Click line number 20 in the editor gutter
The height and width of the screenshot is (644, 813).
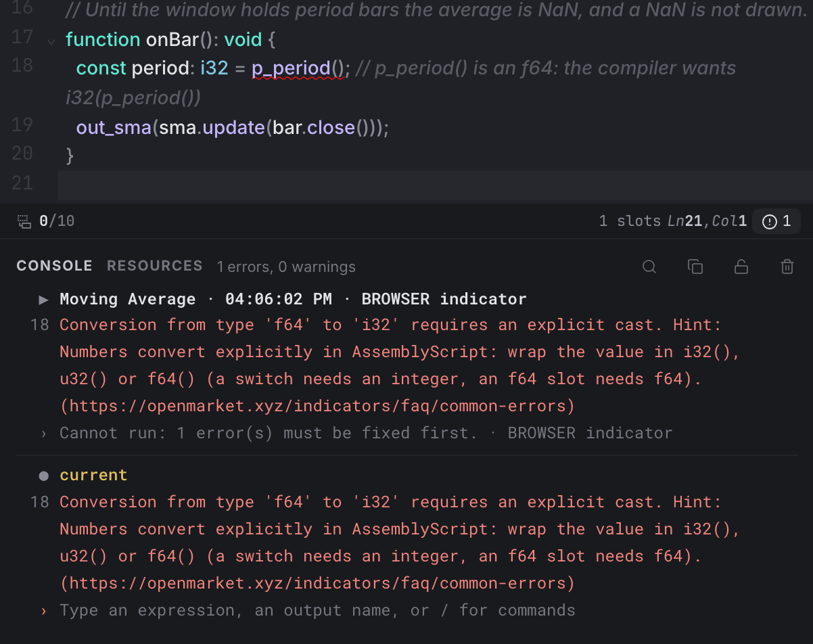tap(22, 154)
